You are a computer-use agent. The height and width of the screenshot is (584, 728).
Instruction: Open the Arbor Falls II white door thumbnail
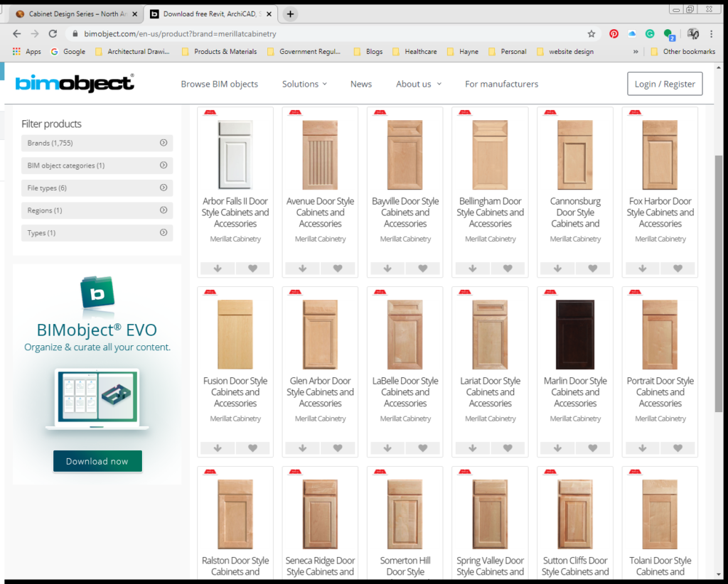point(235,154)
